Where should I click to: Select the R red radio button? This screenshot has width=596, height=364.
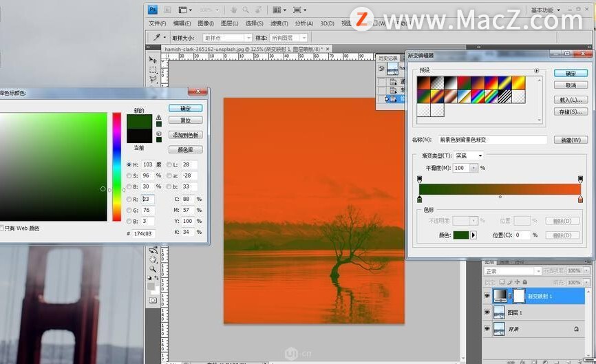129,199
